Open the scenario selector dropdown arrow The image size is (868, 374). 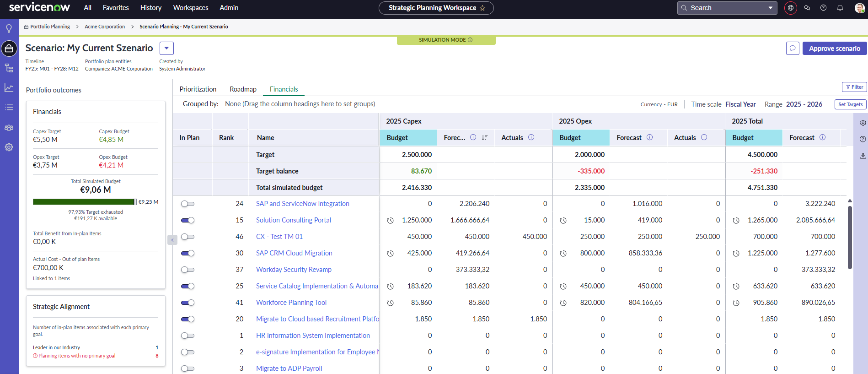coord(166,48)
